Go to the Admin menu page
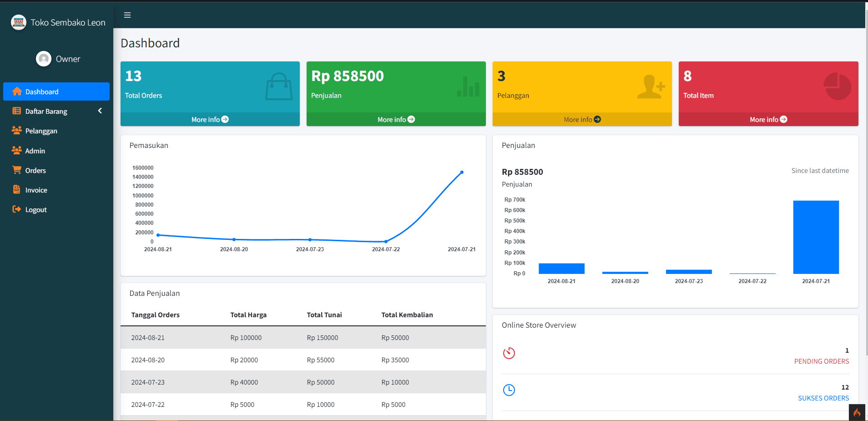 click(x=35, y=151)
